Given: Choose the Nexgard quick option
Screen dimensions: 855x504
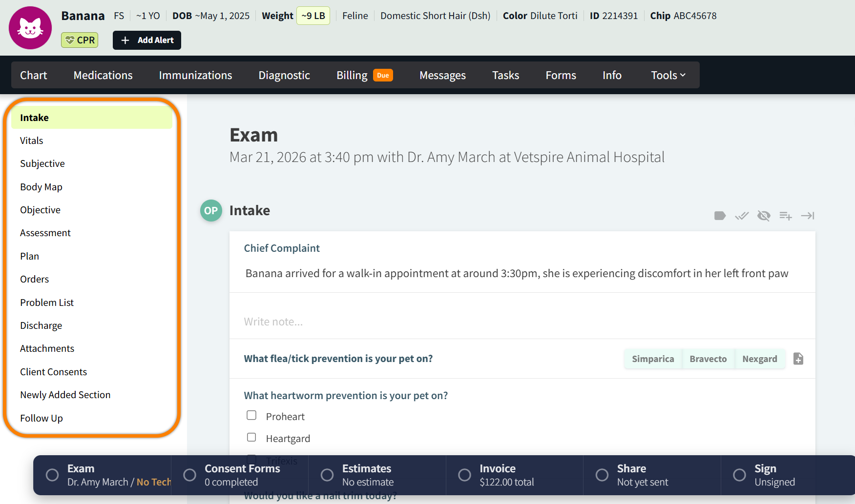Looking at the screenshot, I should tap(760, 359).
